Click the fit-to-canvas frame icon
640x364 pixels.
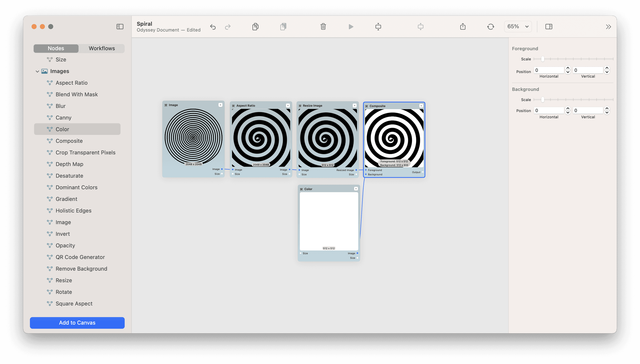378,27
